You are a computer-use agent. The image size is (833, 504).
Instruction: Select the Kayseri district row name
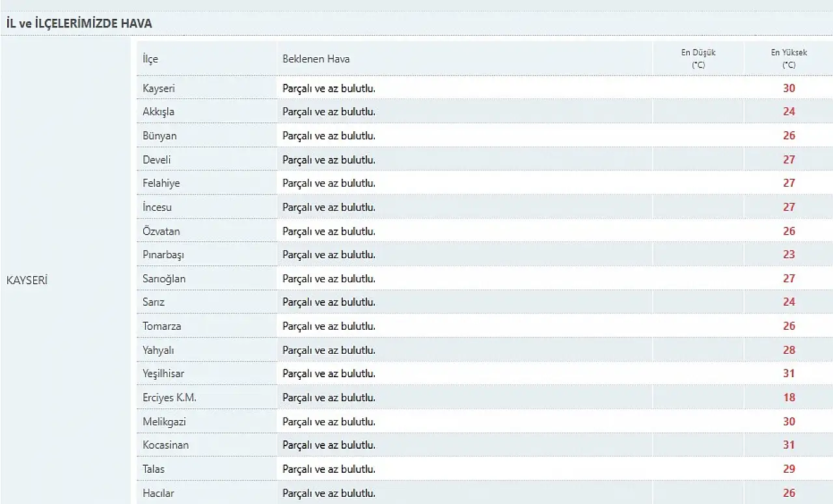point(159,88)
